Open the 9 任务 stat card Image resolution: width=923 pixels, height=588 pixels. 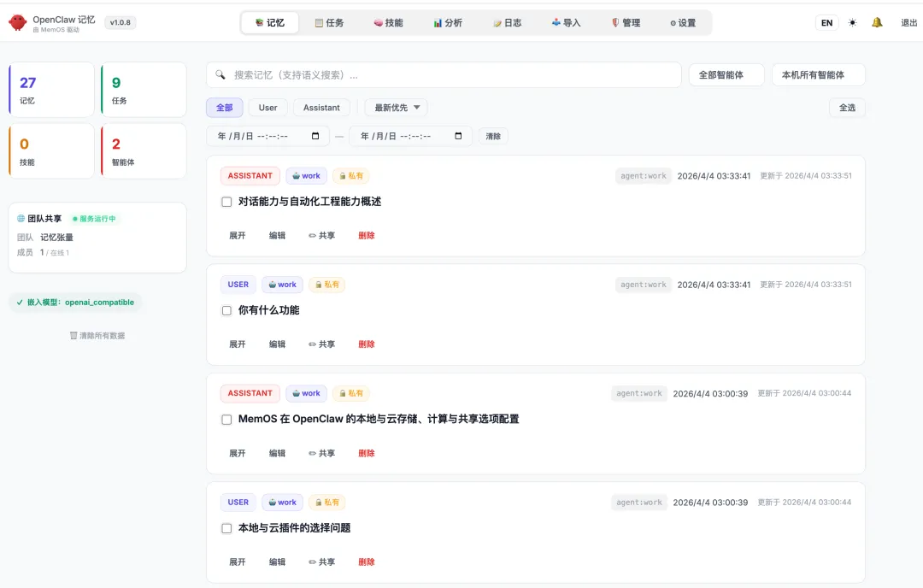click(144, 90)
